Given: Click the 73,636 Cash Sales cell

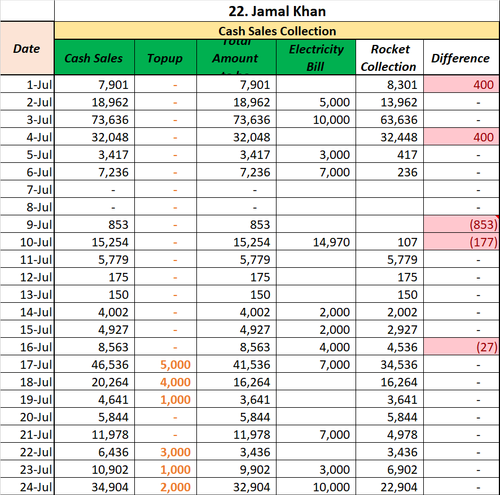Looking at the screenshot, I should pos(94,119).
